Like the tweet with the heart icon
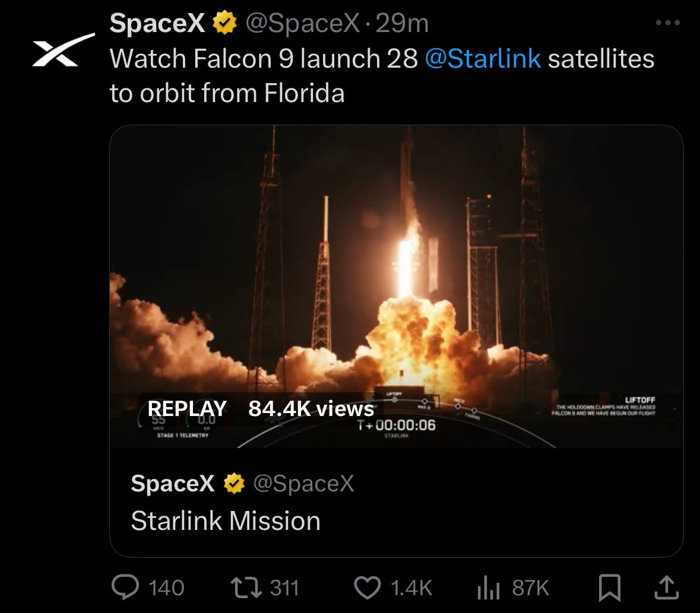This screenshot has height=613, width=700. coord(368,587)
